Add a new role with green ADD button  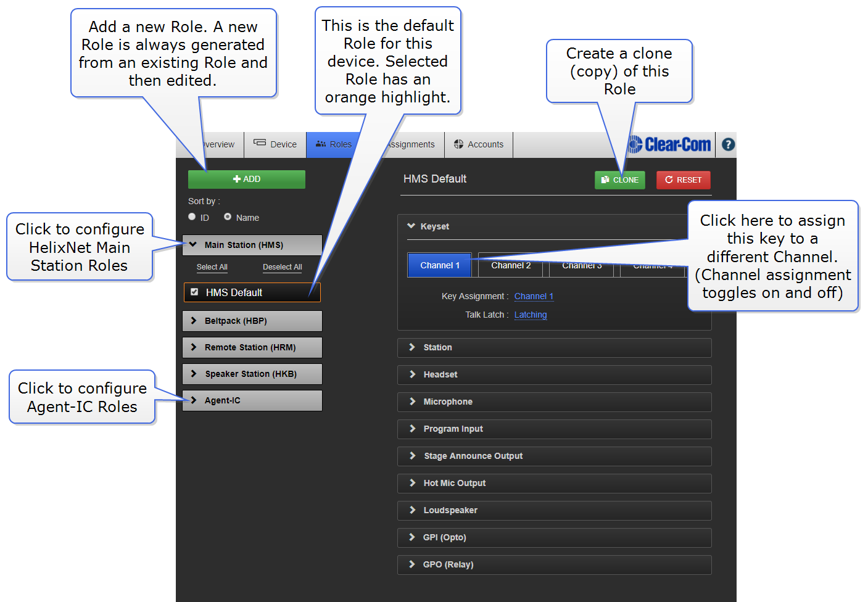click(246, 179)
